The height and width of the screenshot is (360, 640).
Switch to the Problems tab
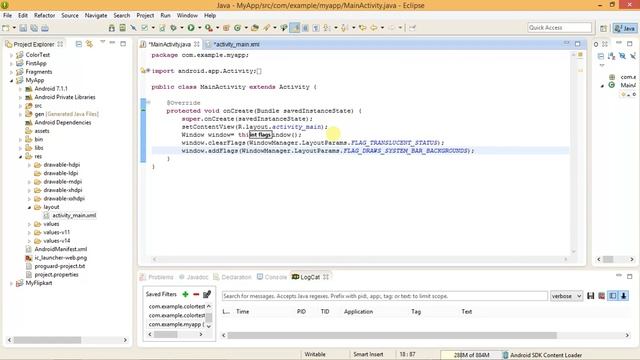[x=157, y=277]
